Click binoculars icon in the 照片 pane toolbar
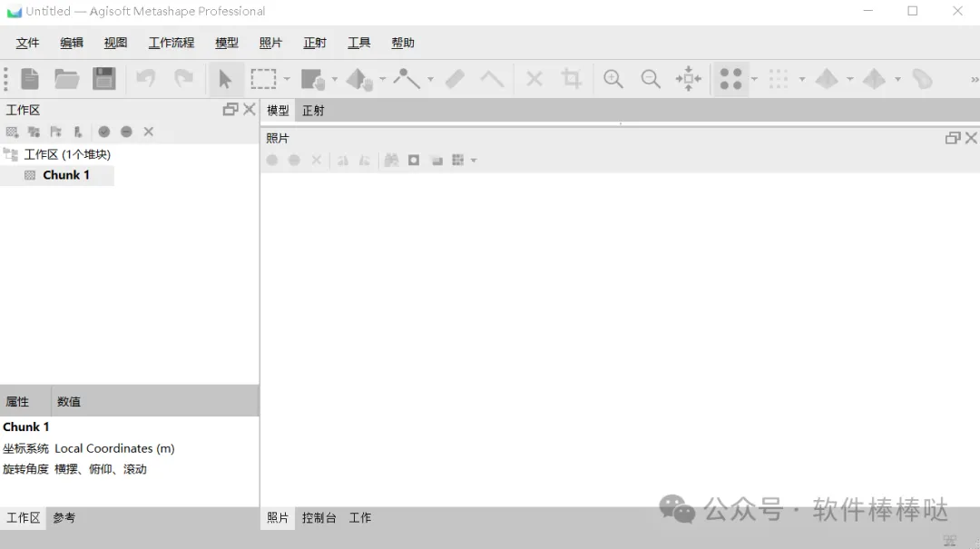980x549 pixels. coord(391,161)
